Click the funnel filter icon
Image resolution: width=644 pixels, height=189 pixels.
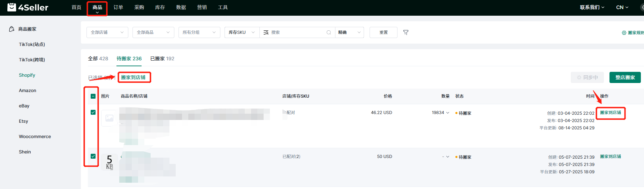[406, 32]
